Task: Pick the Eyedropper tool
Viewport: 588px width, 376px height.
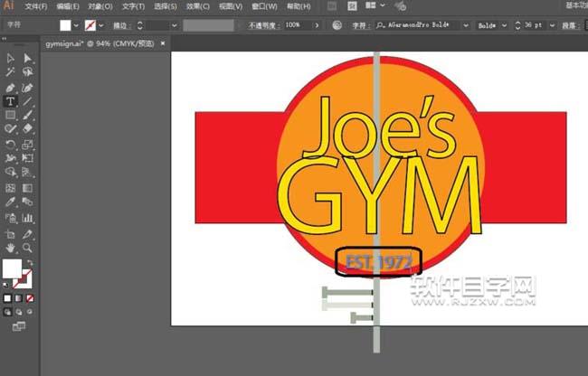Action: click(x=11, y=202)
